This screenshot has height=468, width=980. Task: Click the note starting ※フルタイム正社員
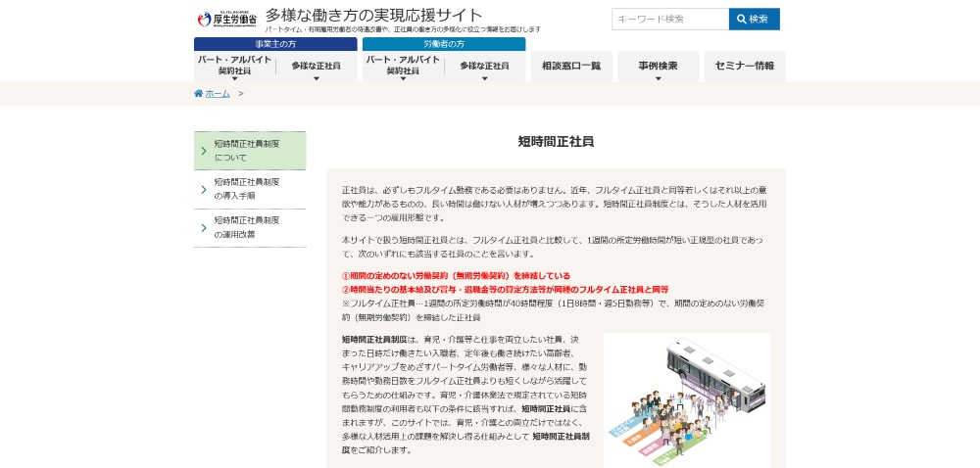click(553, 310)
